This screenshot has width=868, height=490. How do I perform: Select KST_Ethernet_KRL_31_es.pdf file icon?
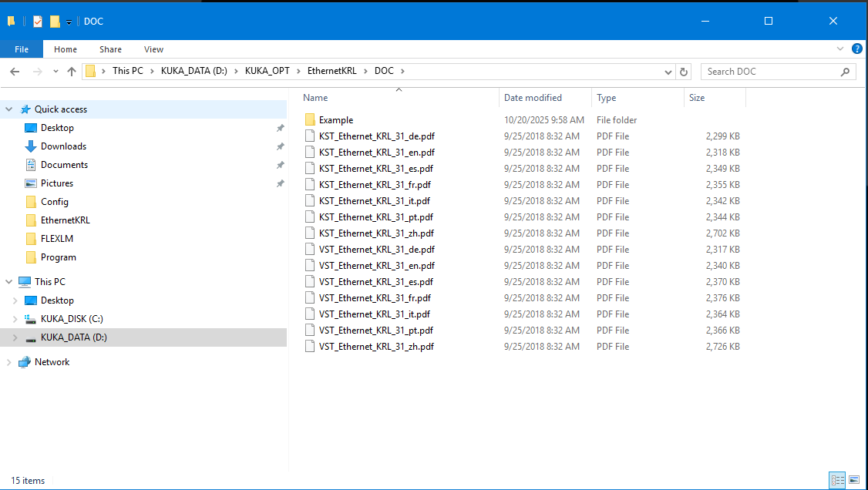click(x=310, y=168)
